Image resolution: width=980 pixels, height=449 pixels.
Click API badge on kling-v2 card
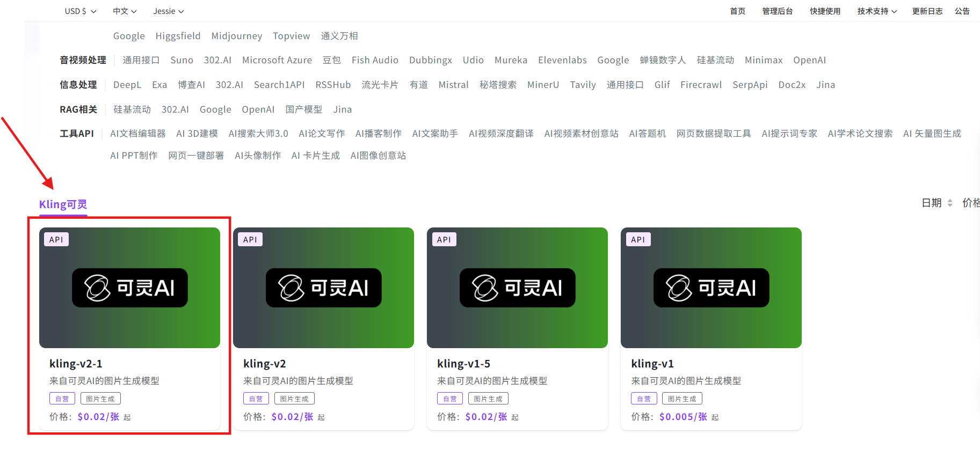coord(250,239)
